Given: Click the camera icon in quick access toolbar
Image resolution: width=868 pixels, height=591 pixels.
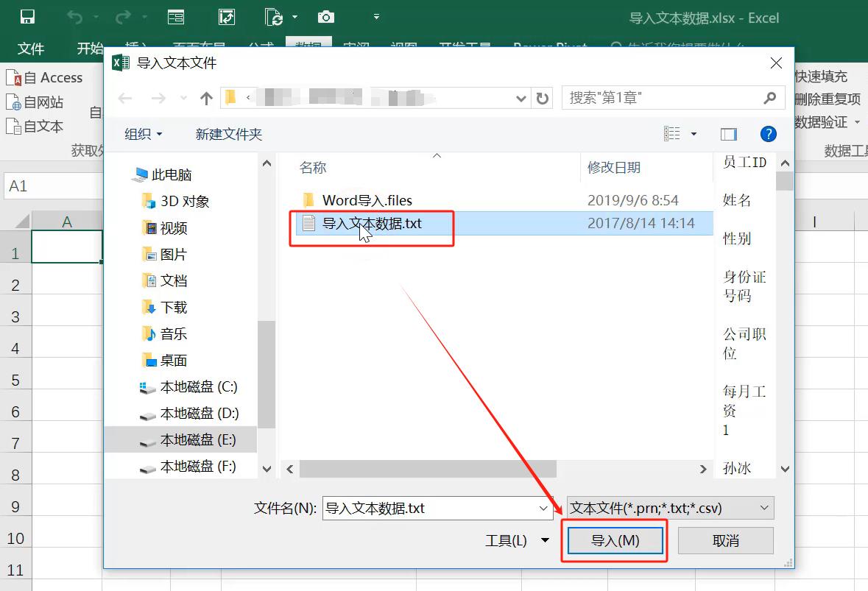Looking at the screenshot, I should [x=326, y=17].
